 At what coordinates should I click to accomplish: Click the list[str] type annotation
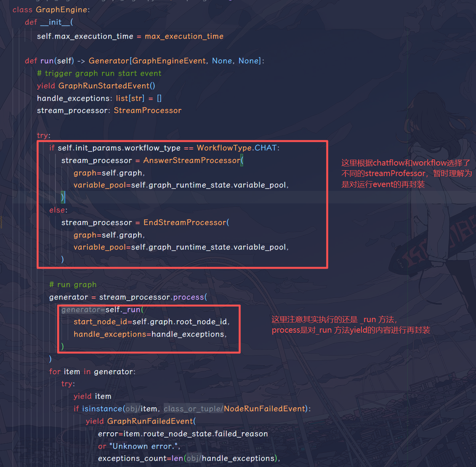pyautogui.click(x=130, y=98)
